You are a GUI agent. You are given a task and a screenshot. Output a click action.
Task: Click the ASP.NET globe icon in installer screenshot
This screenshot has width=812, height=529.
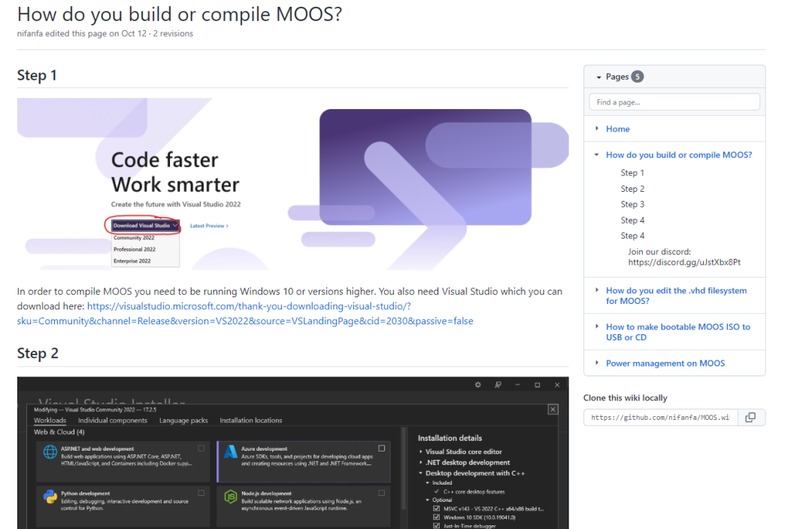pyautogui.click(x=50, y=451)
